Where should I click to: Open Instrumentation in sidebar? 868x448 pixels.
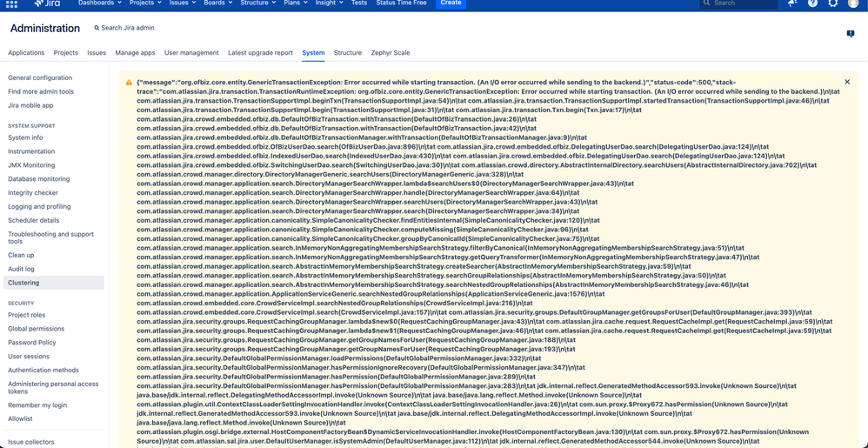[x=31, y=151]
